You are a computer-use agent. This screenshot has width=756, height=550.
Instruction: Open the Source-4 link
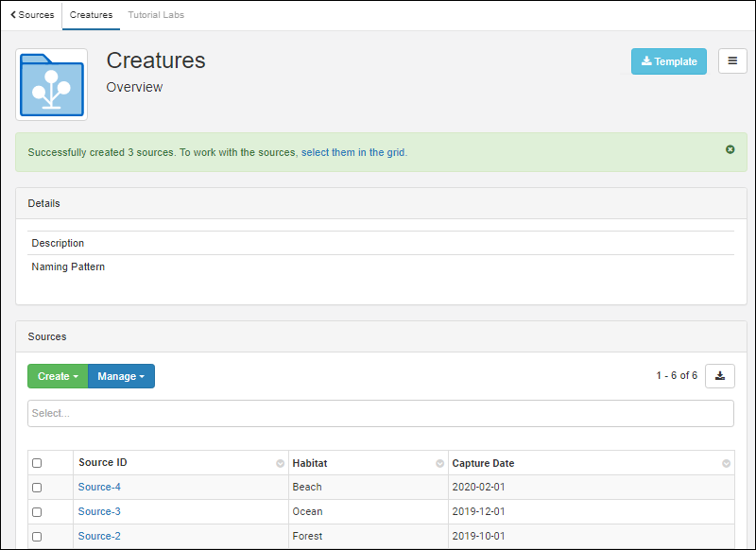99,488
